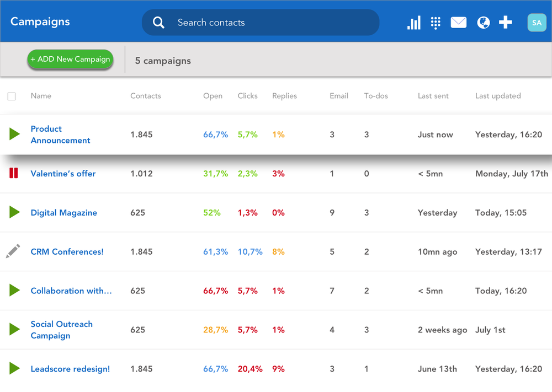Click the globe icon in the top bar
Screen dimensions: 552x392
pyautogui.click(x=483, y=23)
